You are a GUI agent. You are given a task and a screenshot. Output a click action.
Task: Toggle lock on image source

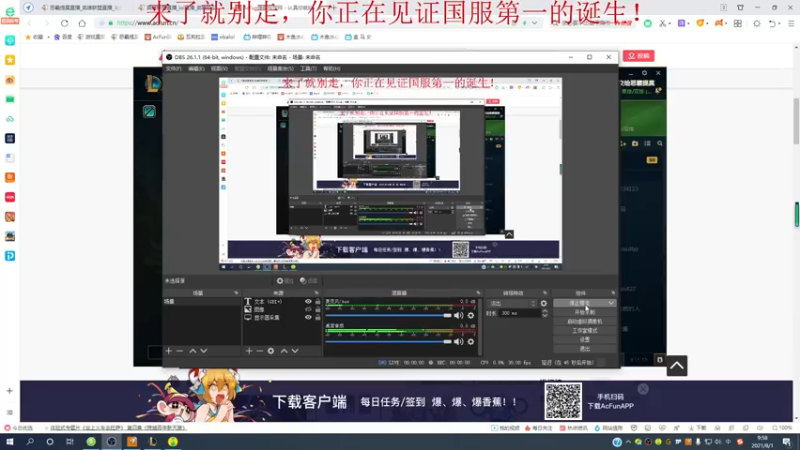(317, 309)
